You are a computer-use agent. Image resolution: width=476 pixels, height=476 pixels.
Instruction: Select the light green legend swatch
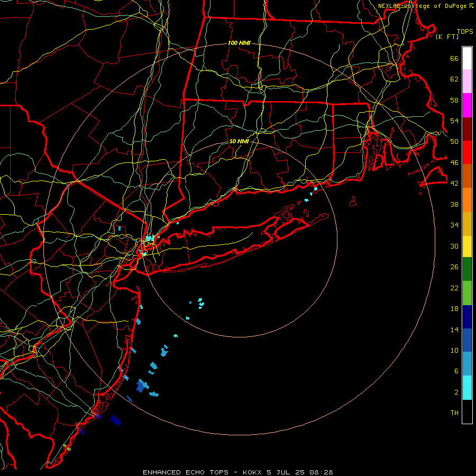tap(467, 293)
